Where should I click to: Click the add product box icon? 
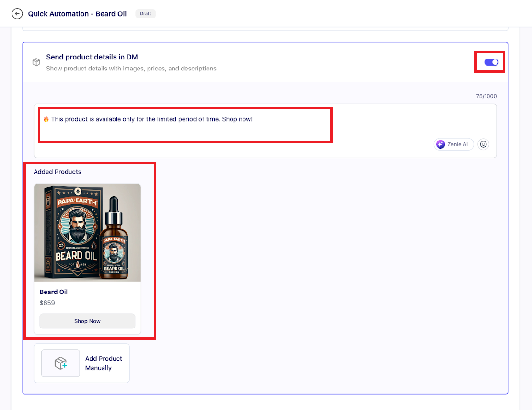point(60,363)
